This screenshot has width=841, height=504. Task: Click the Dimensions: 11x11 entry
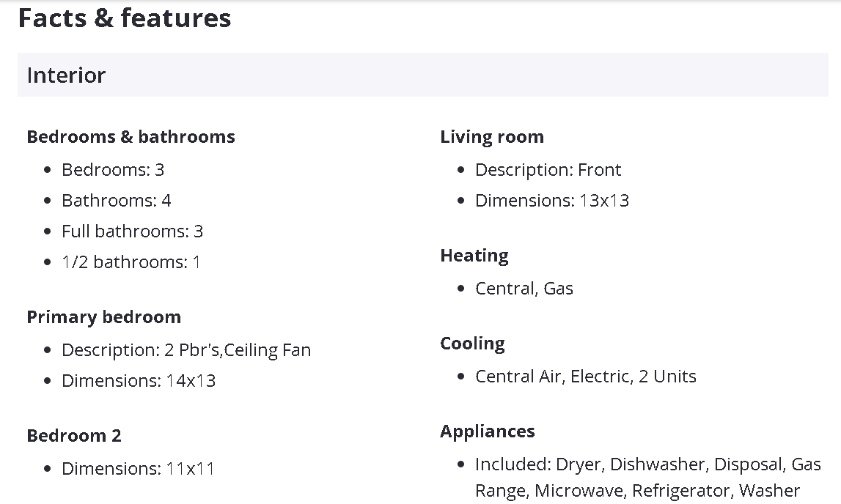pyautogui.click(x=138, y=469)
